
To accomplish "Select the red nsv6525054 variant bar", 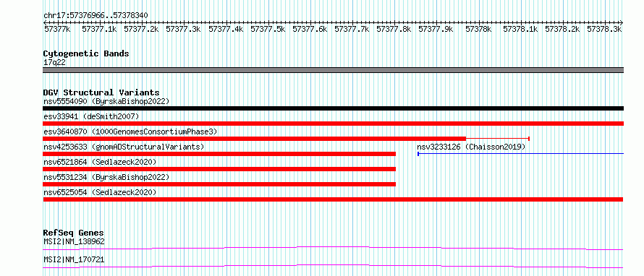I will click(x=333, y=199).
